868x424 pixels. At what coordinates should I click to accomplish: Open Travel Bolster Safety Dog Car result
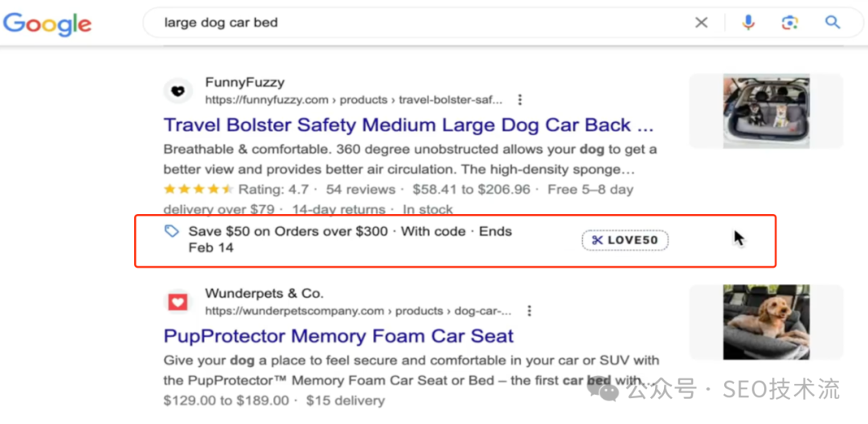[x=408, y=126]
